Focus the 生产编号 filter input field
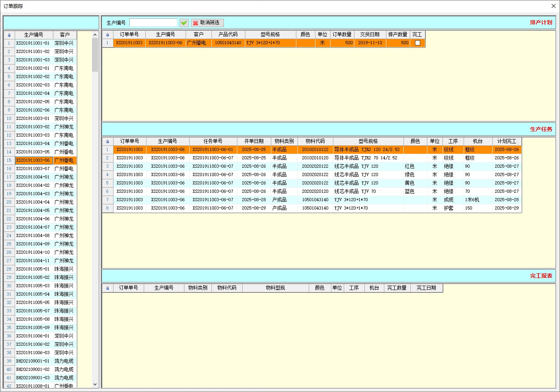This screenshot has height=392, width=560. (153, 23)
